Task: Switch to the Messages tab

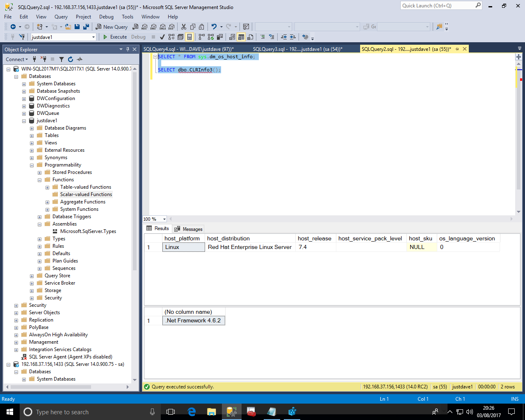Action: tap(189, 229)
